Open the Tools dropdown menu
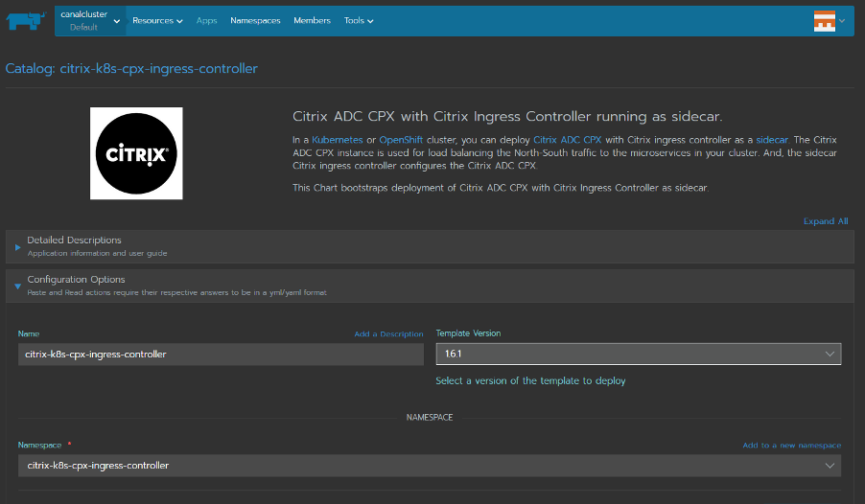 tap(359, 20)
